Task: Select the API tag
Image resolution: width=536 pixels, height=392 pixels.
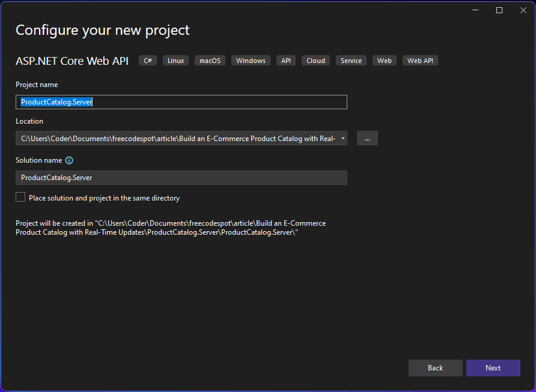Action: [x=286, y=61]
